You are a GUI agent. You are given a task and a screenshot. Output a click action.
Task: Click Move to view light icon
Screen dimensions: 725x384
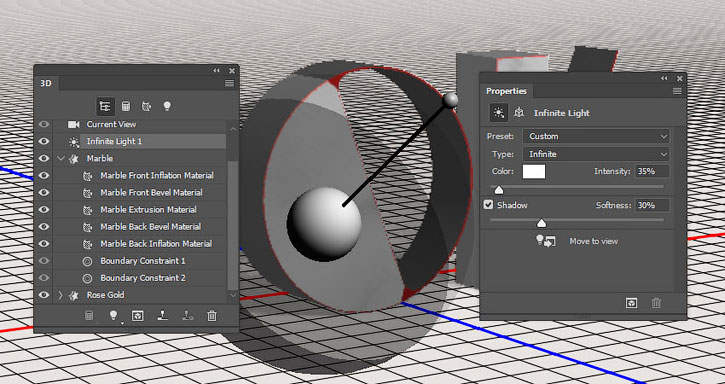545,241
